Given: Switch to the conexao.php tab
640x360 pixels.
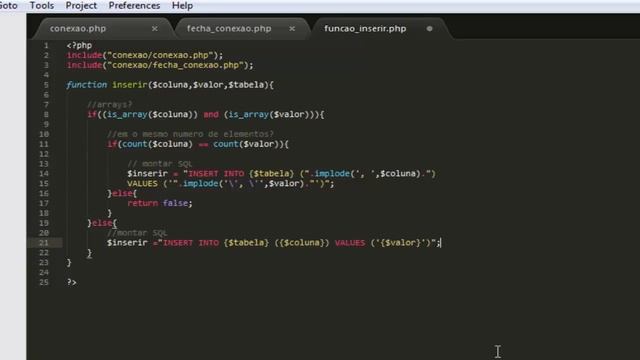Looking at the screenshot, I should [x=78, y=29].
